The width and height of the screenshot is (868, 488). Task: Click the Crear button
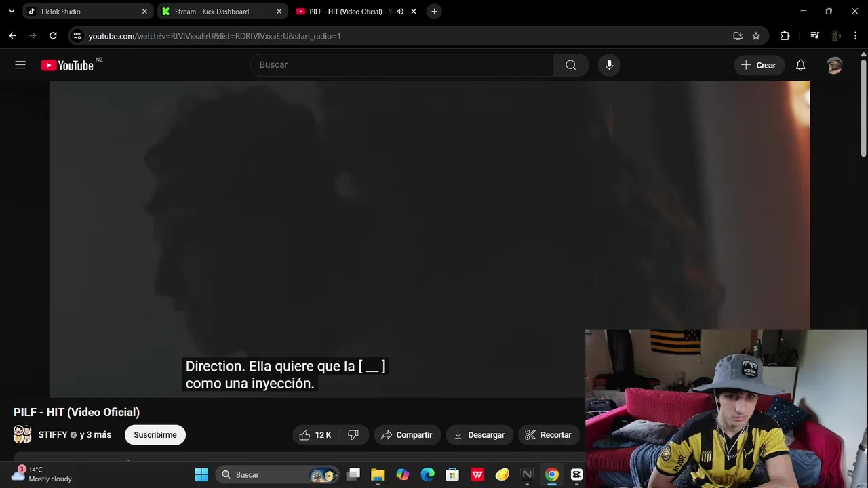(759, 65)
